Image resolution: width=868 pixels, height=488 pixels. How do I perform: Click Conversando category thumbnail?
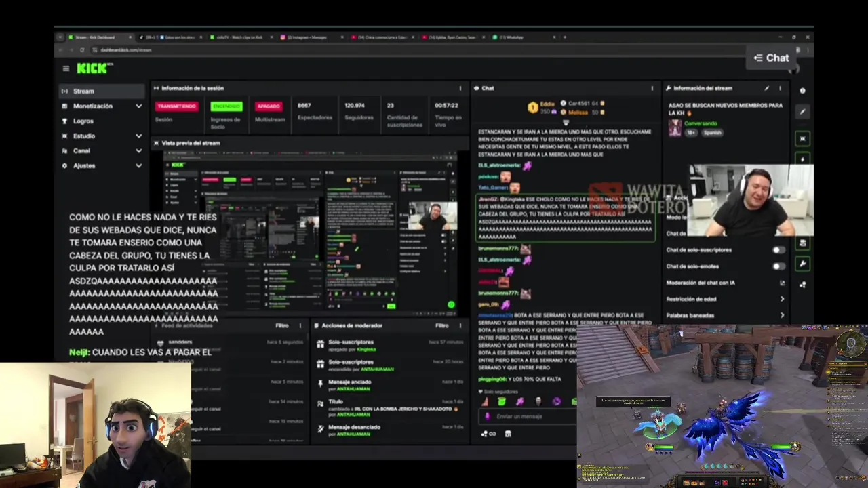(675, 127)
